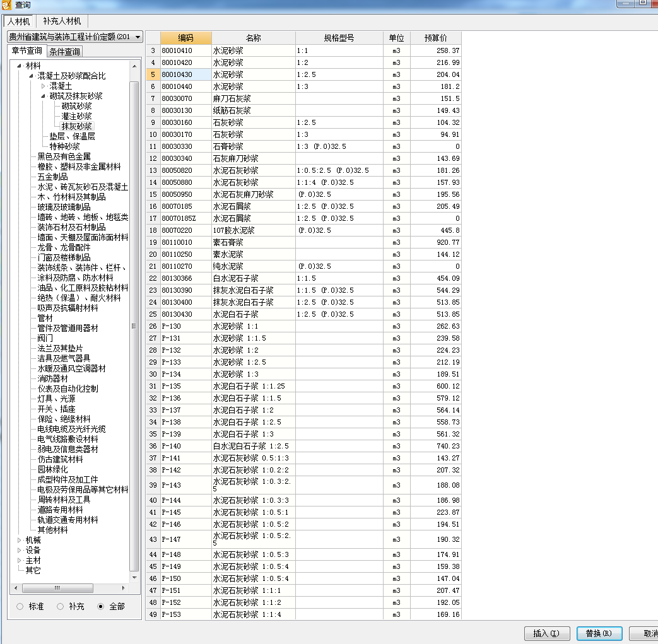Click the 插入(I) button
This screenshot has height=644, width=658.
(546, 633)
